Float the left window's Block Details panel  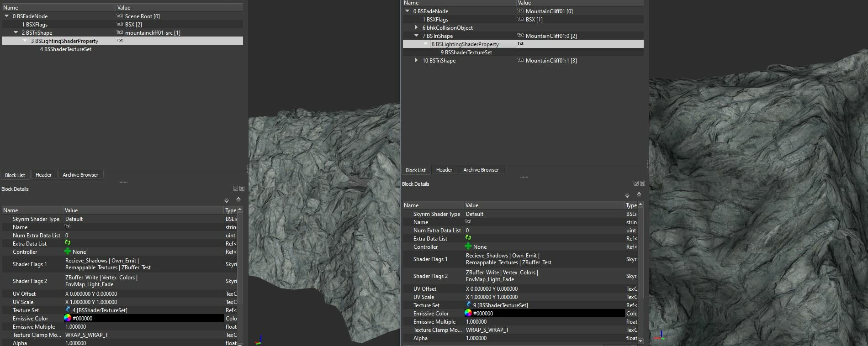235,189
